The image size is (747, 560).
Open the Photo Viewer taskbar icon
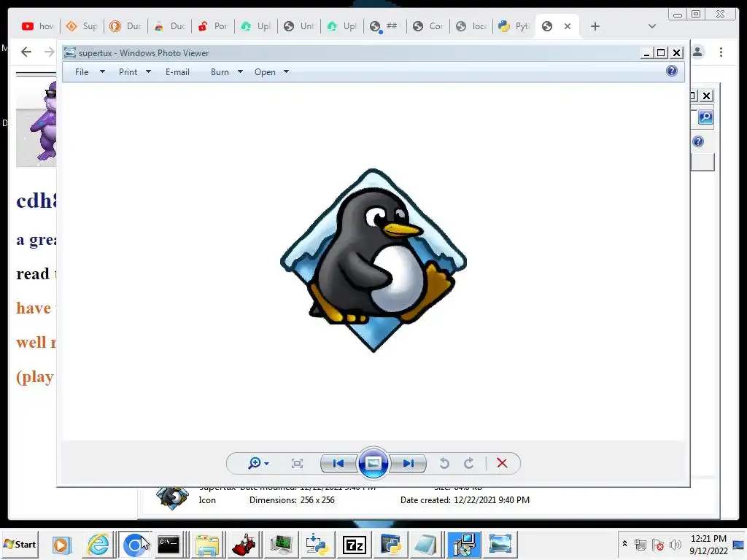(500, 544)
